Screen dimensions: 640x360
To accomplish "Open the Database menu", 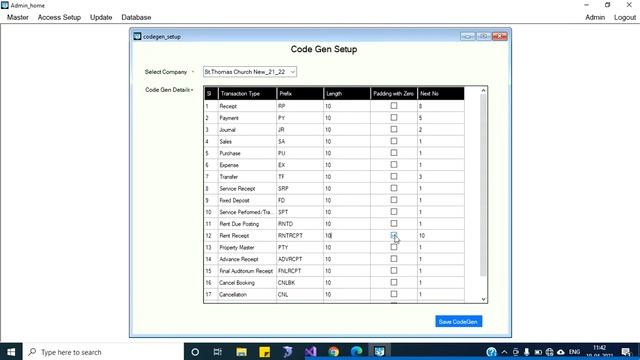I will (x=136, y=17).
